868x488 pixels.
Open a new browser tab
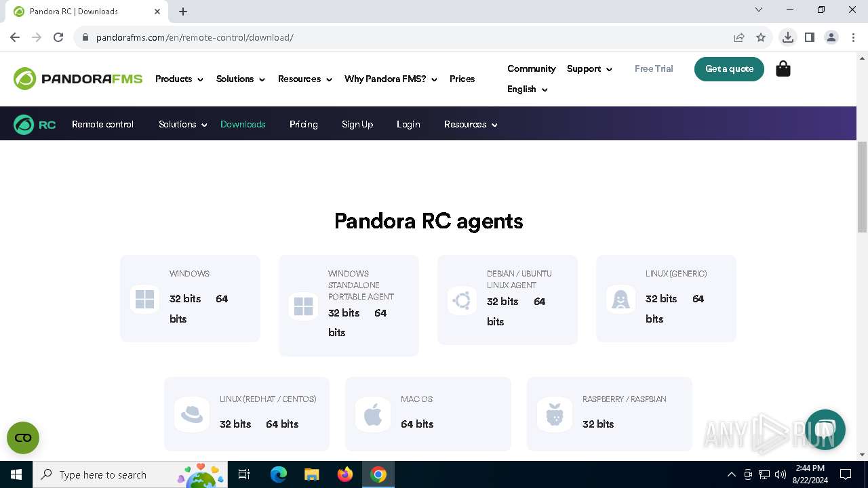tap(183, 12)
